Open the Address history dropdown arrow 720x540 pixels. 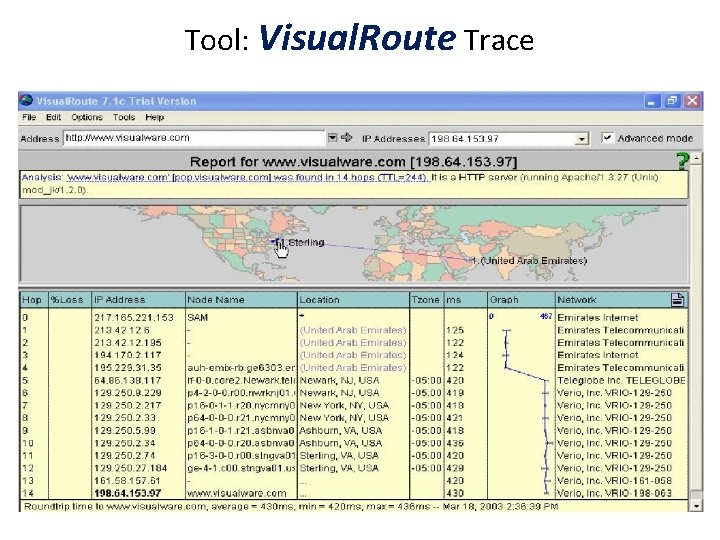tap(333, 137)
